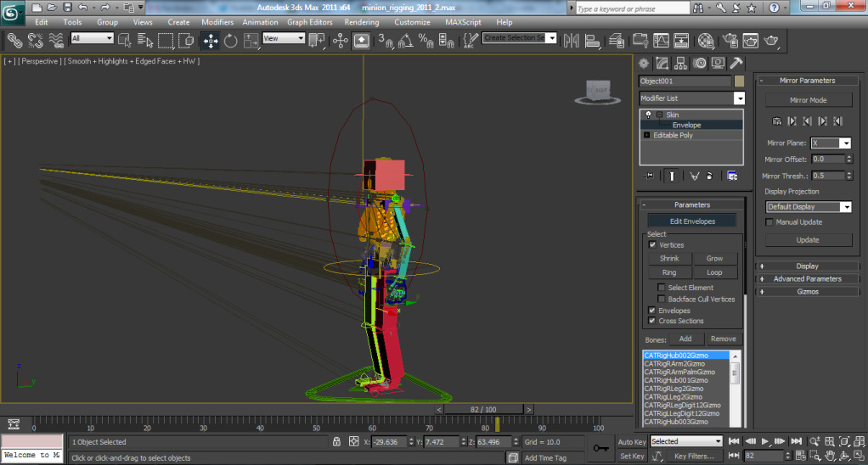The width and height of the screenshot is (868, 465).
Task: Enable the Manual Update checkbox
Action: (x=769, y=221)
